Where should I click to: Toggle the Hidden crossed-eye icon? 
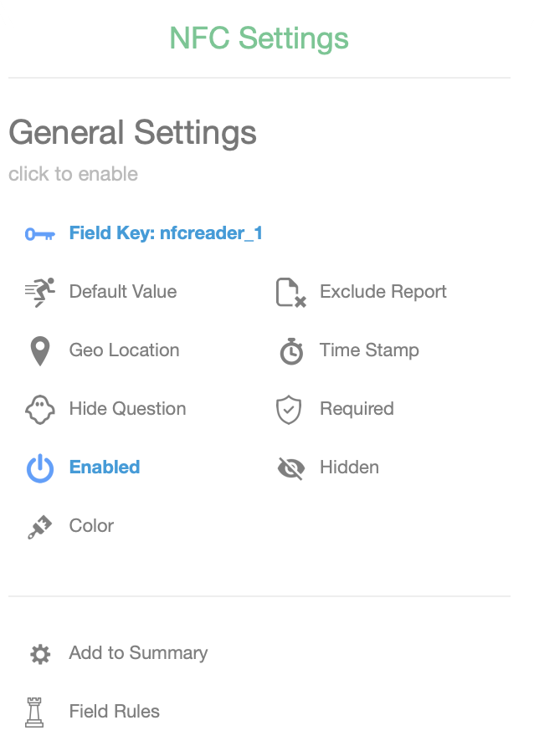[290, 468]
